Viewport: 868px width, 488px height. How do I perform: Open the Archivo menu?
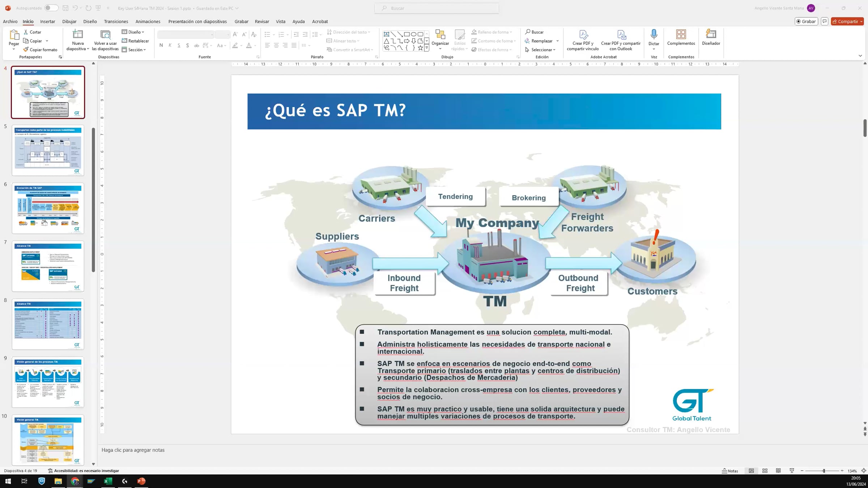10,21
